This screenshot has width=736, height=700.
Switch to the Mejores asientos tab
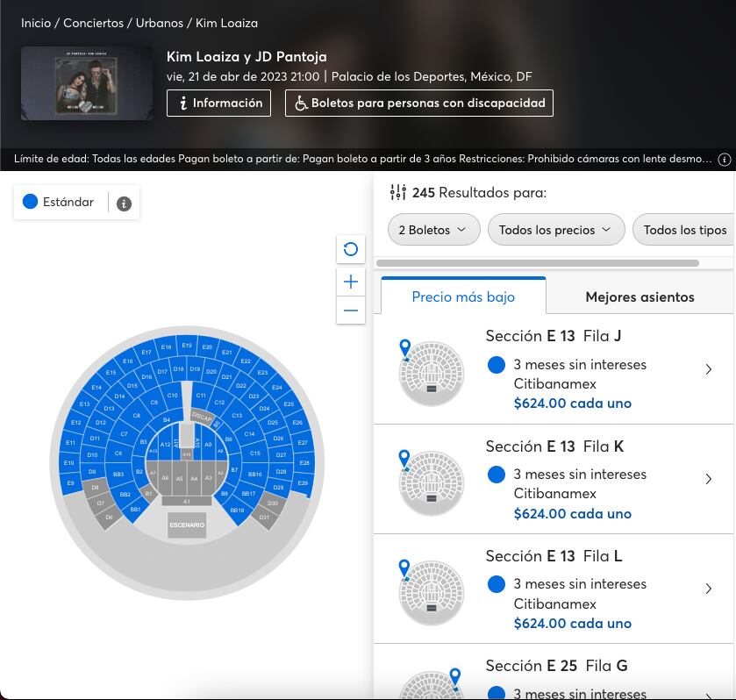pyautogui.click(x=640, y=297)
